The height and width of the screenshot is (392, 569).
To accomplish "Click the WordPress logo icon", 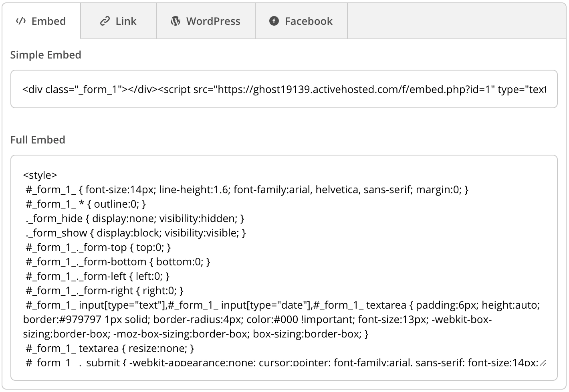I will [175, 21].
